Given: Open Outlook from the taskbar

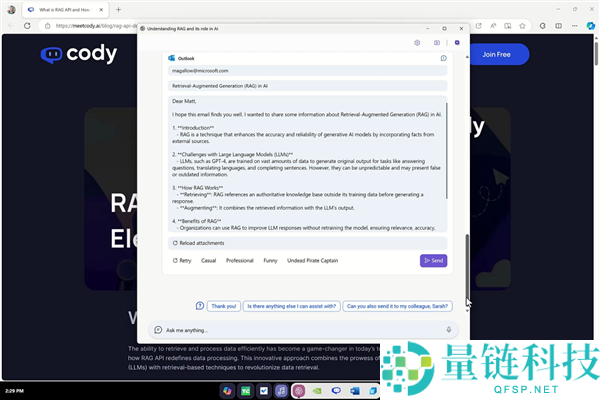Looking at the screenshot, I should pyautogui.click(x=355, y=391).
